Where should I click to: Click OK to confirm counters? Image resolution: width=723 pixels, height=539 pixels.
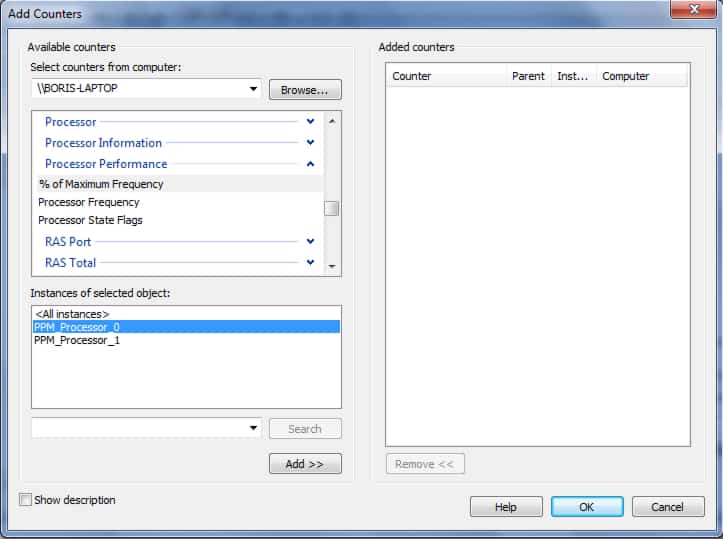pyautogui.click(x=587, y=507)
